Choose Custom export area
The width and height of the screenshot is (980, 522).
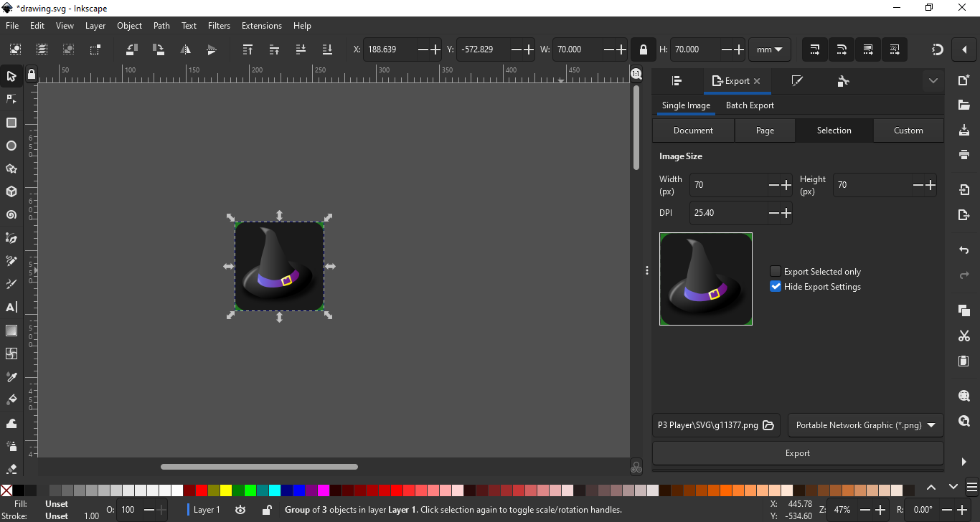[908, 130]
